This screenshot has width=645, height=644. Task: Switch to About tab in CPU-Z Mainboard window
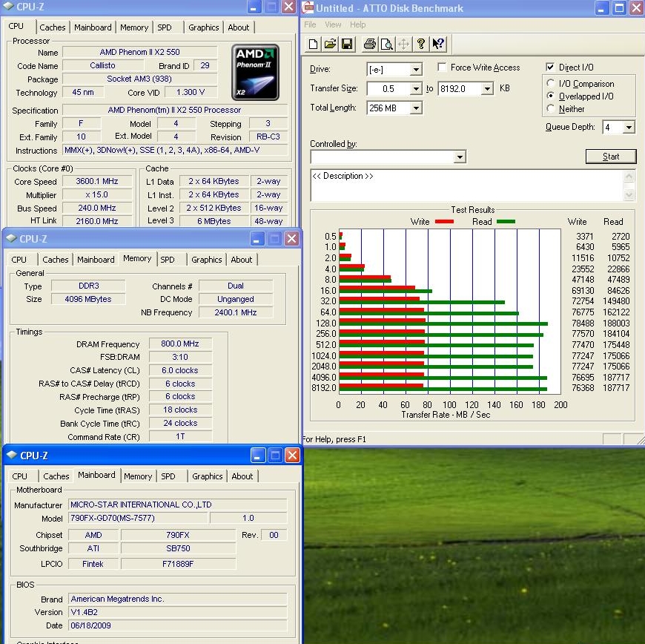[242, 476]
